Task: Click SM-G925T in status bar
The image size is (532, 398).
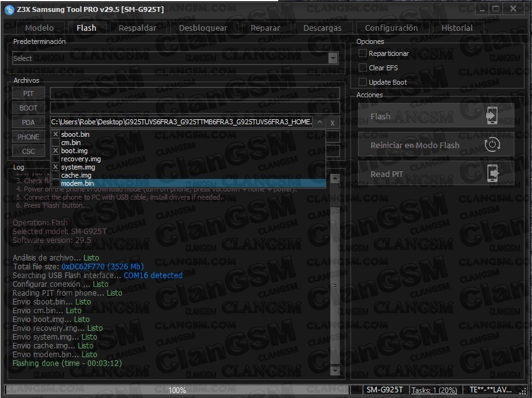Action: pyautogui.click(x=384, y=390)
